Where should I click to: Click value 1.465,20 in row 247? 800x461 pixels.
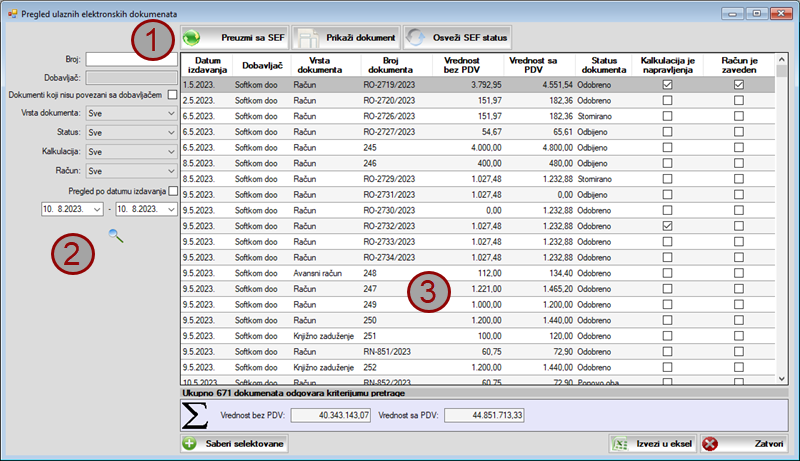558,289
